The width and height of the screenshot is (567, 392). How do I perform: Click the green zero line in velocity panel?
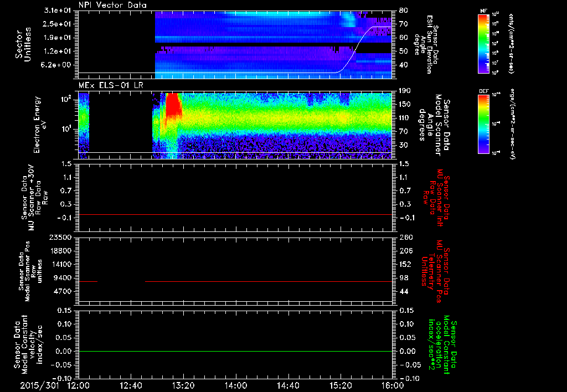tap(235, 351)
